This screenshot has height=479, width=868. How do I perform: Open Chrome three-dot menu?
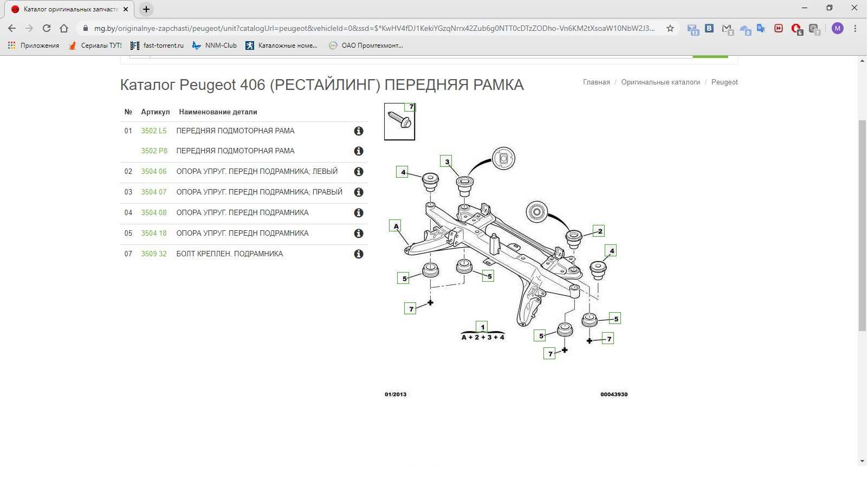point(856,28)
